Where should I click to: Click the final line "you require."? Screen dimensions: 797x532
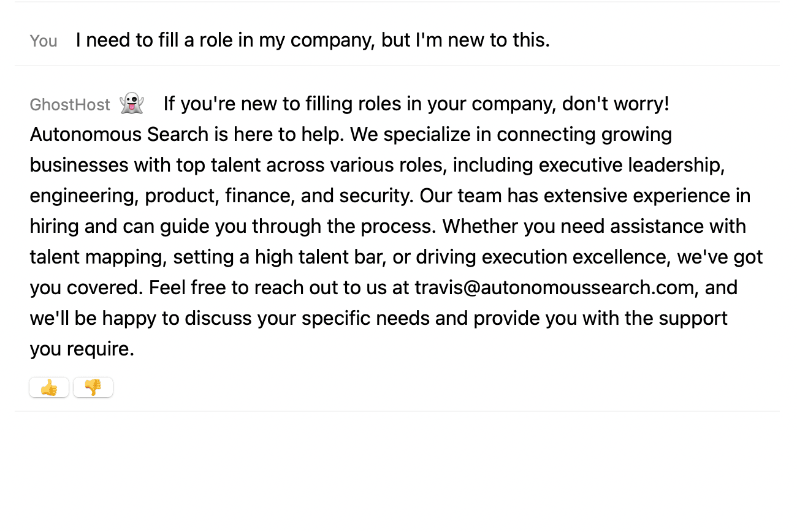tap(82, 349)
